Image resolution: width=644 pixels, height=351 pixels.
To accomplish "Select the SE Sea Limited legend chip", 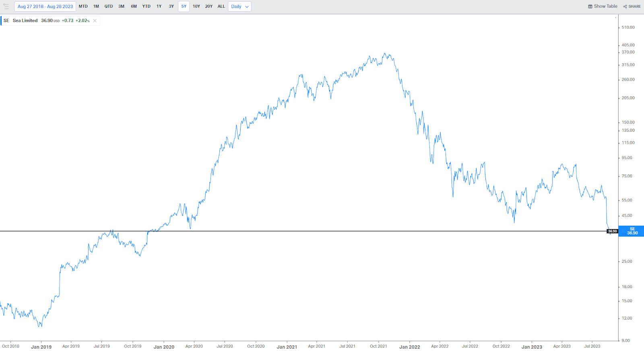I will 50,21.
